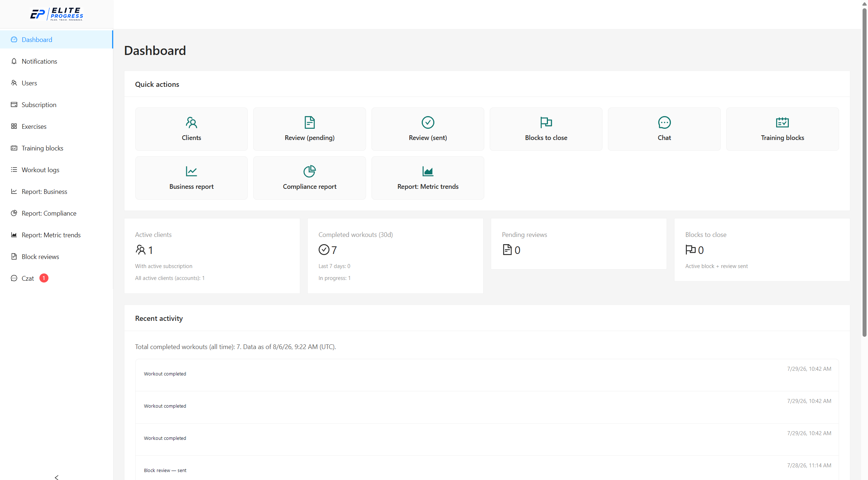Click the 7/28/26, 11:14 AM timestamp

tap(809, 465)
